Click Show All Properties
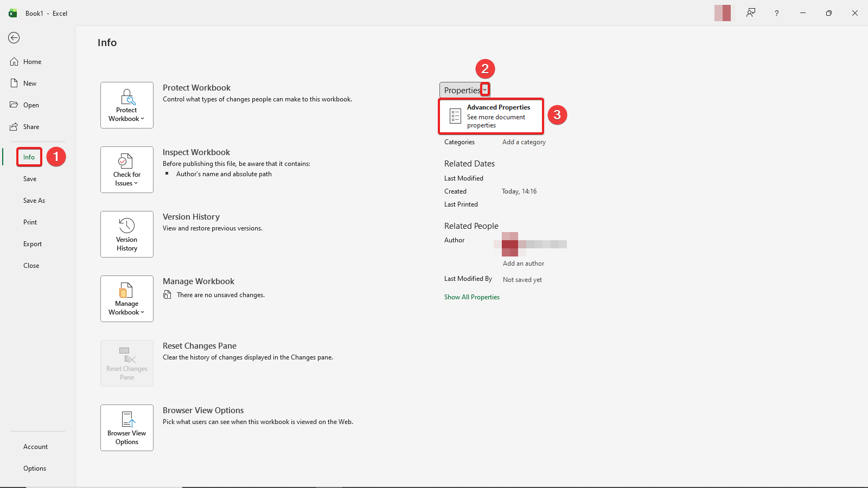 471,297
